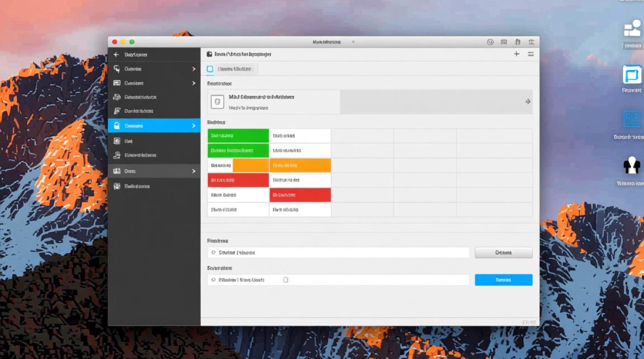The width and height of the screenshot is (644, 359).
Task: Click the plus icon to add an item
Action: 517,54
